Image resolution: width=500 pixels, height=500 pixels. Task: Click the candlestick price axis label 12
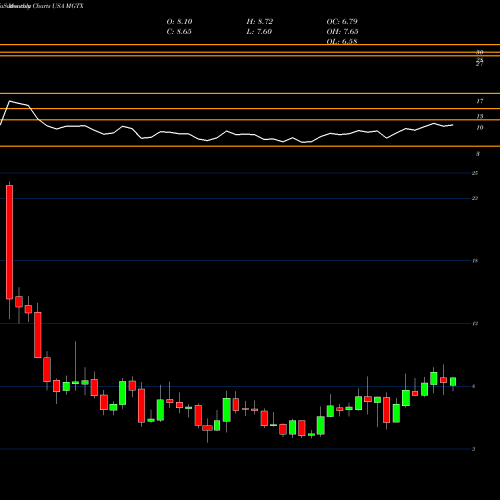coord(475,324)
